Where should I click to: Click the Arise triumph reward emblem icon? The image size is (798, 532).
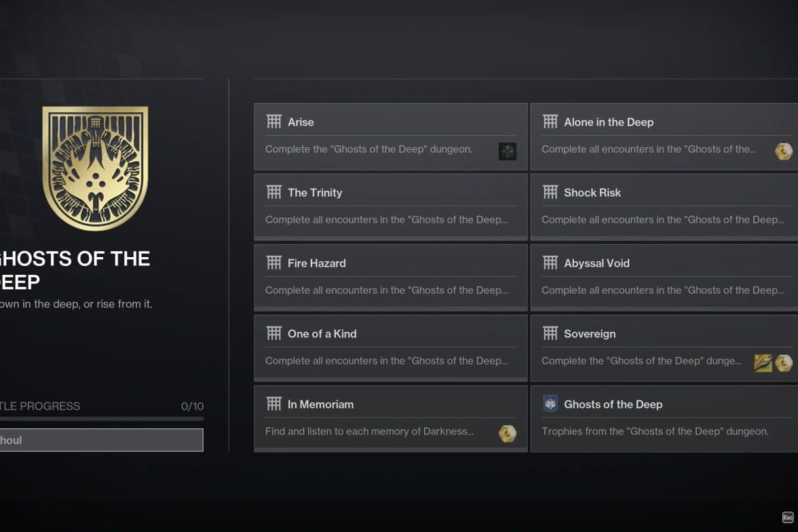508,151
